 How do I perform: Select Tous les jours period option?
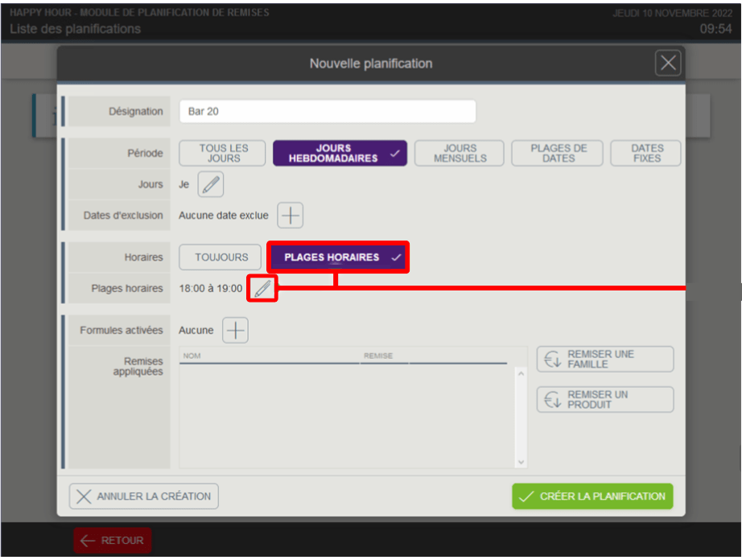pyautogui.click(x=222, y=153)
